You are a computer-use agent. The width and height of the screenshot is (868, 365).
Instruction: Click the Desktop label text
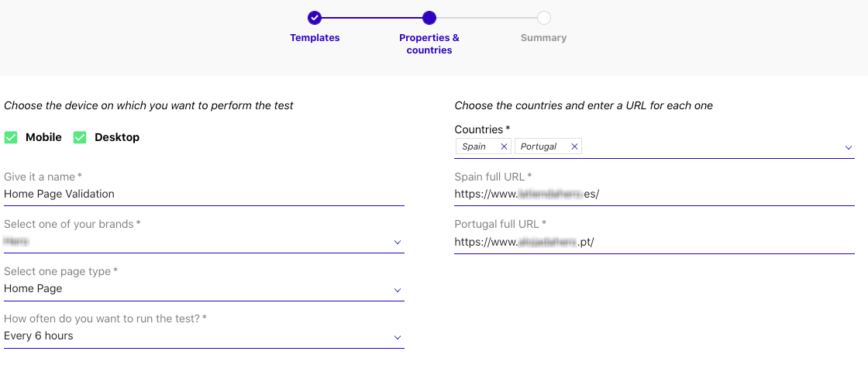[117, 137]
